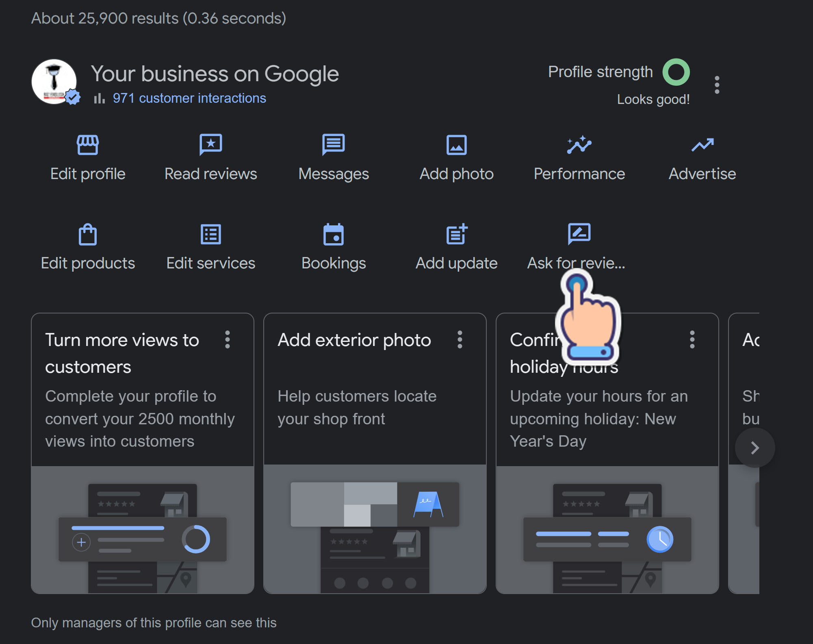Click the Looks good! status text
This screenshot has width=813, height=644.
click(x=653, y=99)
